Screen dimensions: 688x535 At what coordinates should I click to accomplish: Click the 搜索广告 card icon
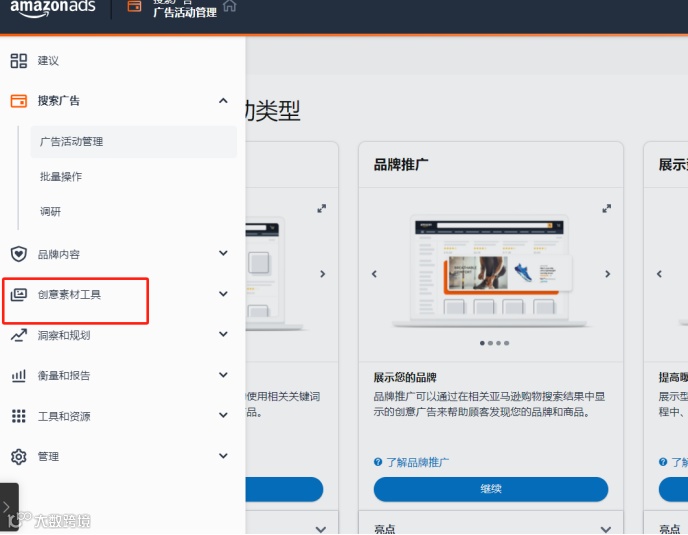(x=18, y=101)
